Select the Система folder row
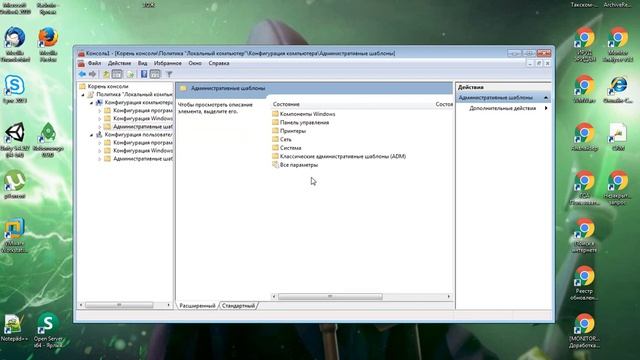 (x=287, y=148)
